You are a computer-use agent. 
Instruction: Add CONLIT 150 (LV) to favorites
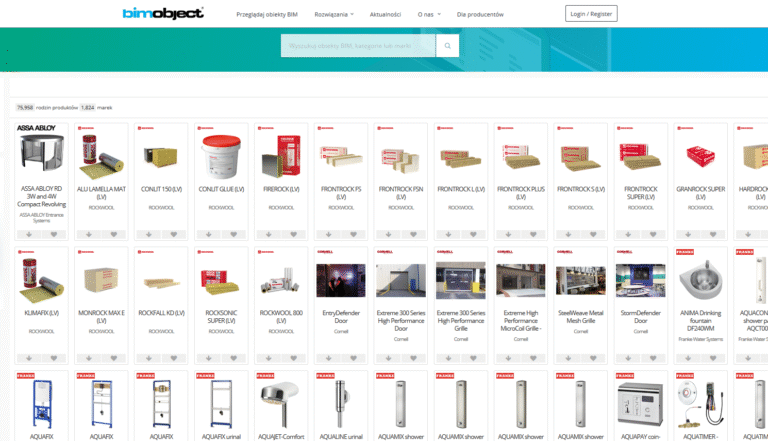point(174,234)
